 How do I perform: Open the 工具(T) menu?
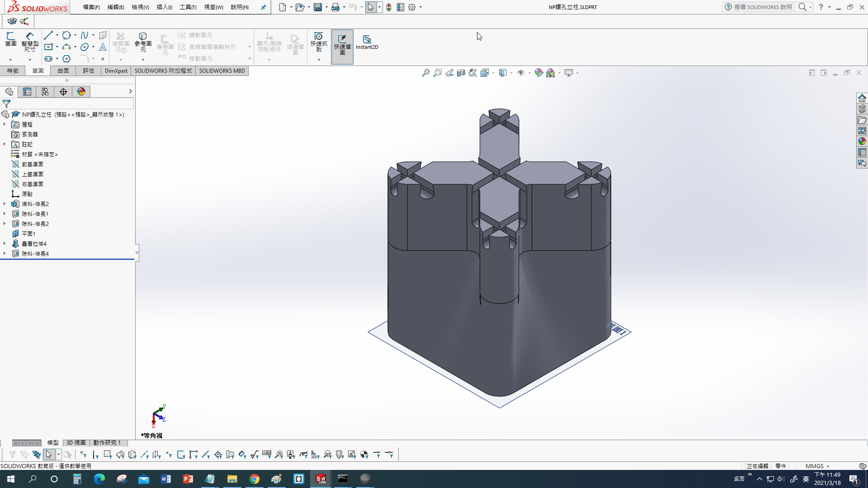(188, 7)
